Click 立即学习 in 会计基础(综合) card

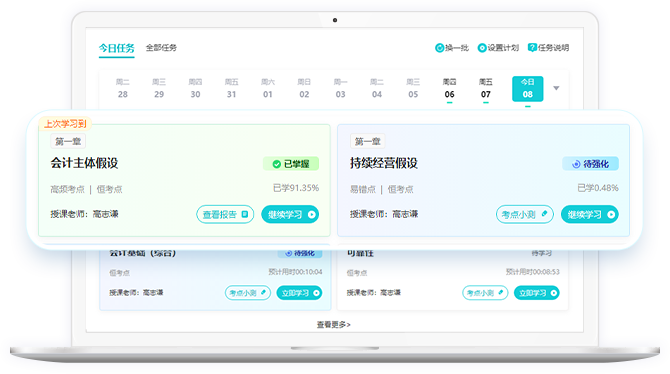[300, 293]
